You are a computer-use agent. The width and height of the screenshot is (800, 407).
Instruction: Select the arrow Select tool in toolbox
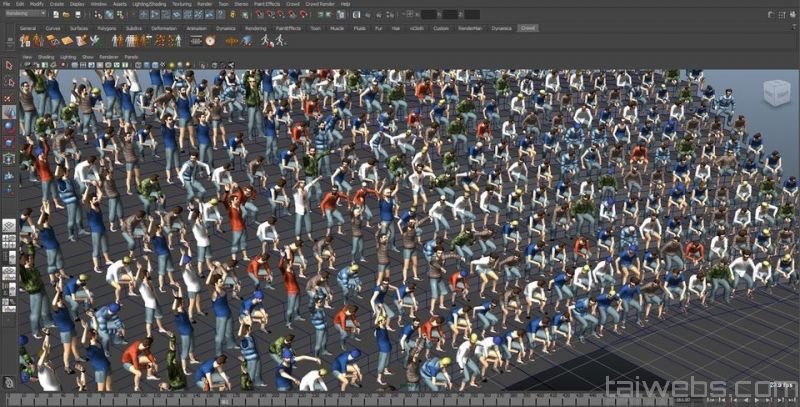[9, 66]
